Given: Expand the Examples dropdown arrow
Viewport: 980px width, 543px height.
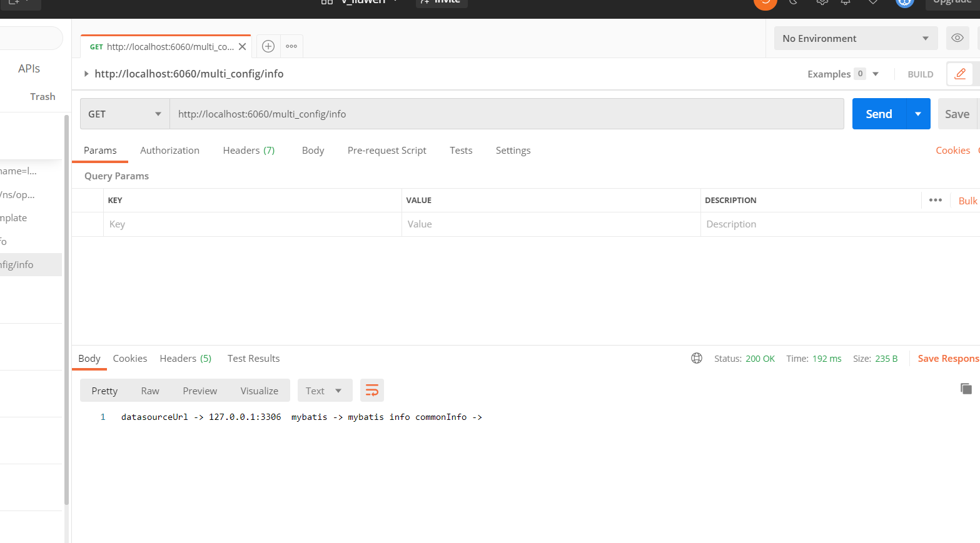Looking at the screenshot, I should click(876, 74).
